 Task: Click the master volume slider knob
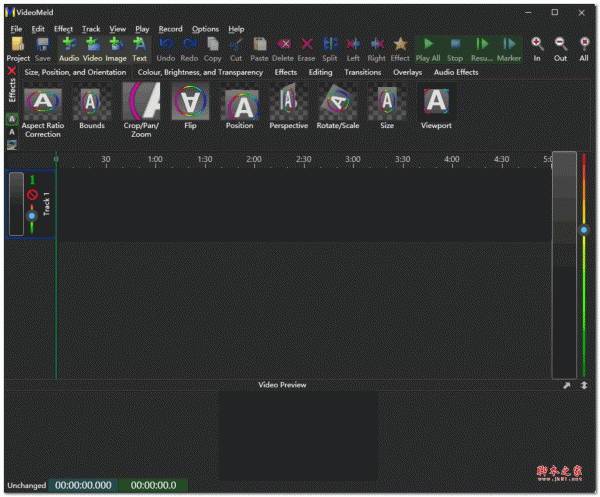coord(584,230)
